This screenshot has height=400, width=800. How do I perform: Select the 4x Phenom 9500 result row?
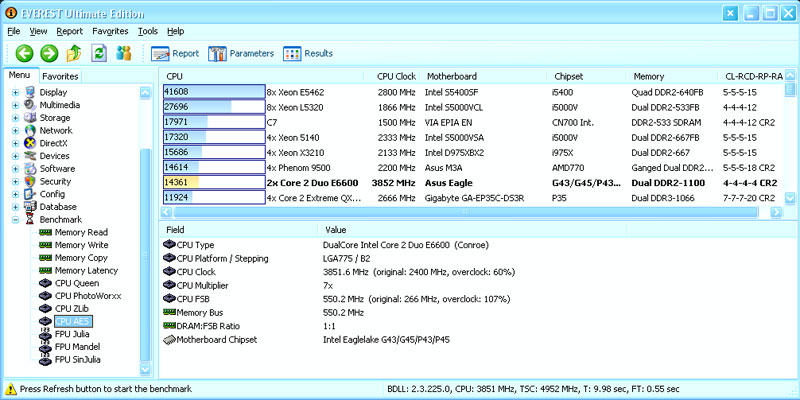(x=472, y=167)
